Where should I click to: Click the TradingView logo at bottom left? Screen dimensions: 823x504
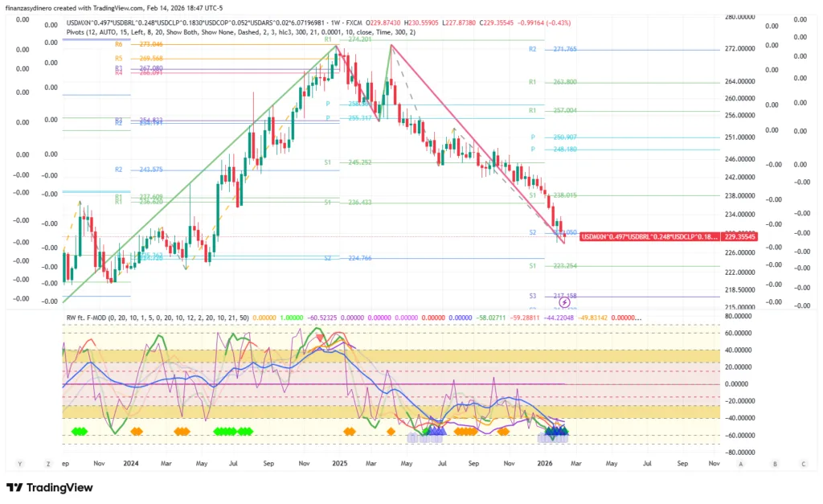point(50,487)
